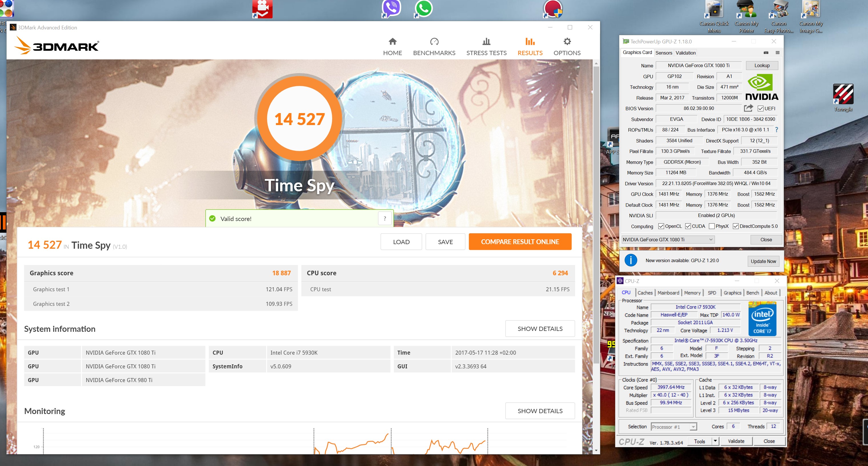Image resolution: width=868 pixels, height=466 pixels.
Task: Click the GPU-Z screenshot camera icon
Action: pos(765,53)
